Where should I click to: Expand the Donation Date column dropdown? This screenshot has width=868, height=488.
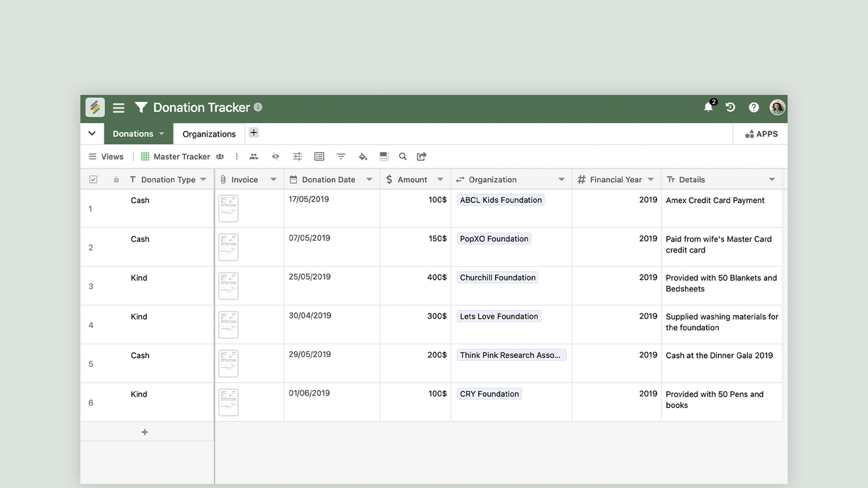[369, 180]
